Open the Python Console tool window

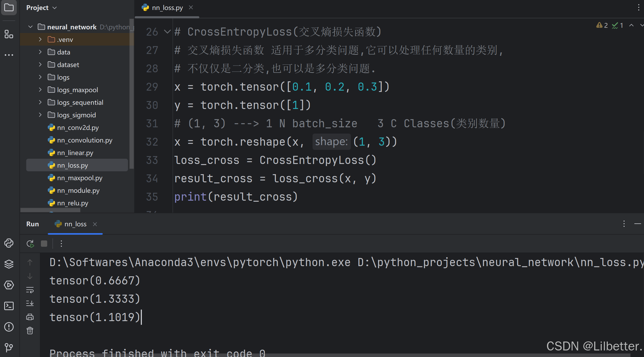click(x=9, y=243)
